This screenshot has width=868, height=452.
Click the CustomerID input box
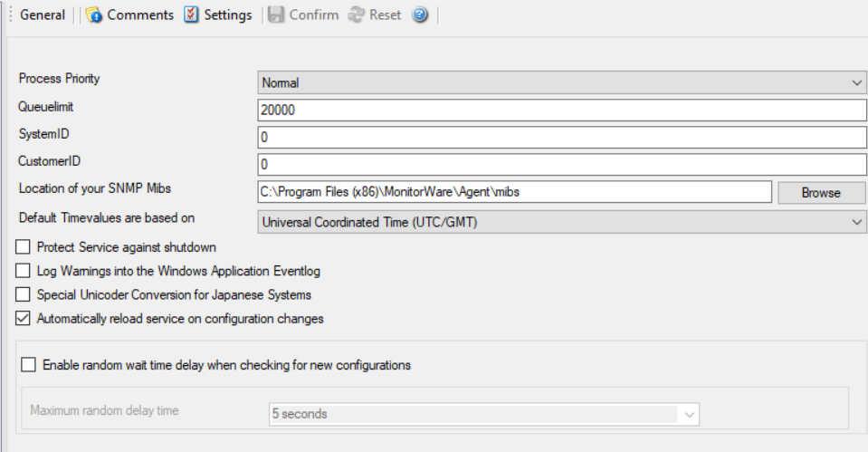pos(561,166)
